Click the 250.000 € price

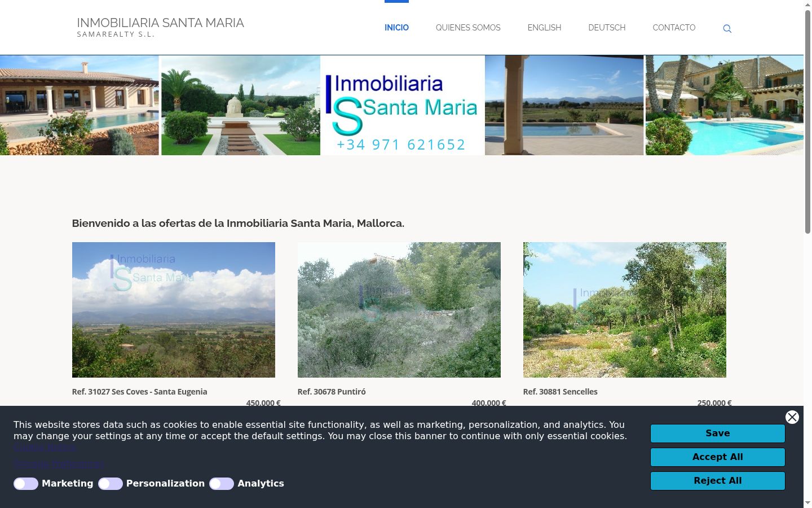714,402
